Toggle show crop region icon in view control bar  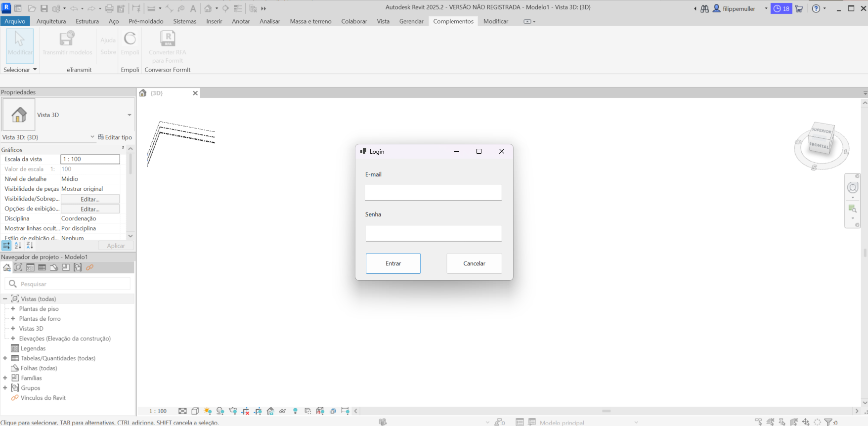pyautogui.click(x=258, y=411)
